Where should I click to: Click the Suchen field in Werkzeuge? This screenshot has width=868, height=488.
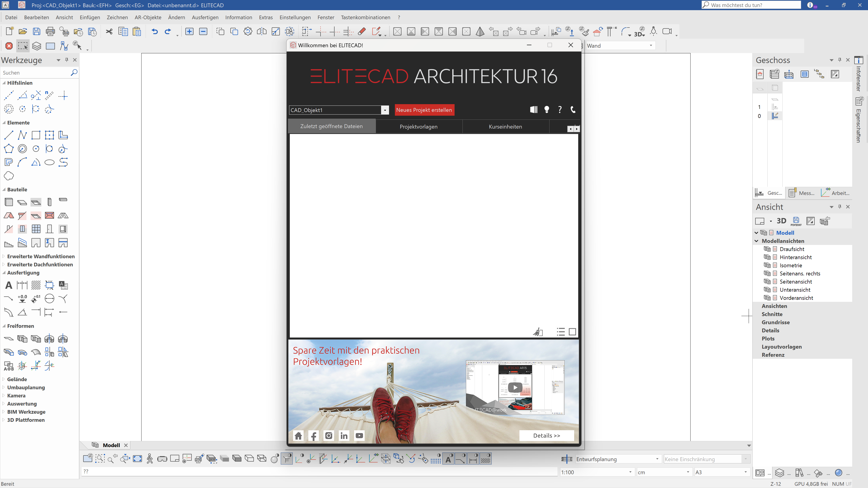tap(35, 72)
